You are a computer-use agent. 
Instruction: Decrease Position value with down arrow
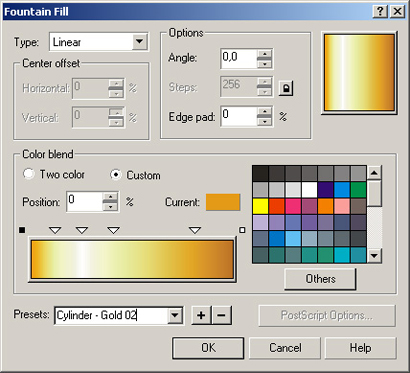coord(110,207)
